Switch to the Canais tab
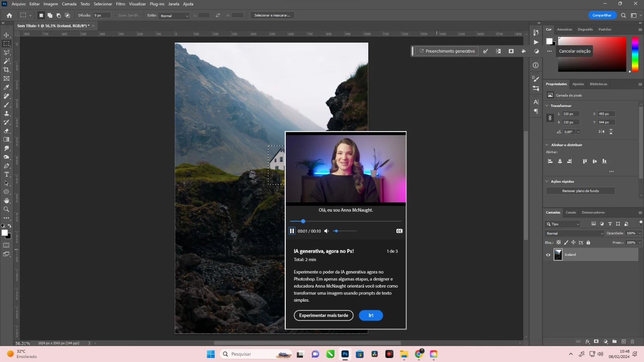644x362 pixels. click(571, 212)
